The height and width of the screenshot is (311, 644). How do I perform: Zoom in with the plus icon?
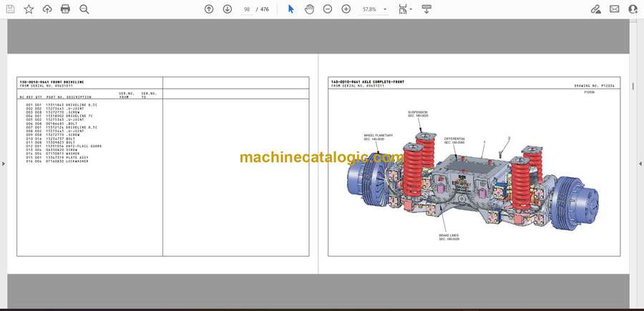point(346,9)
